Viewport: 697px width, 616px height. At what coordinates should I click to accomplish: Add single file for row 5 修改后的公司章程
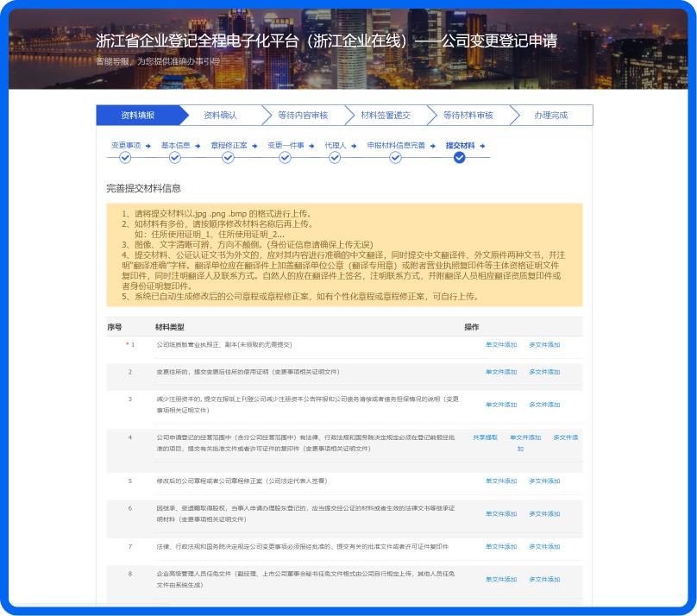click(501, 481)
